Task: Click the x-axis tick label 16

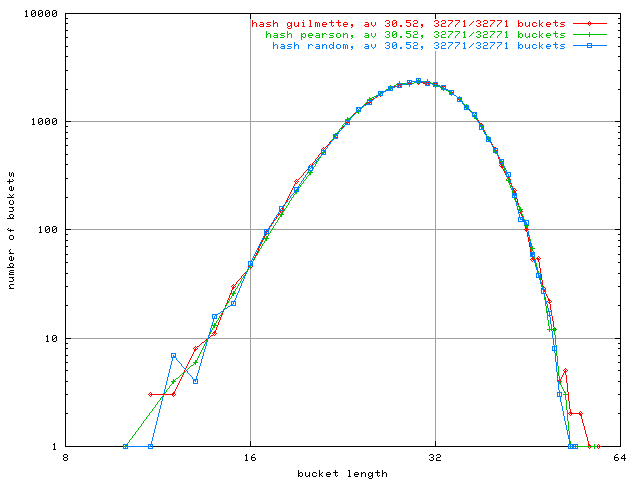Action: coord(250,460)
